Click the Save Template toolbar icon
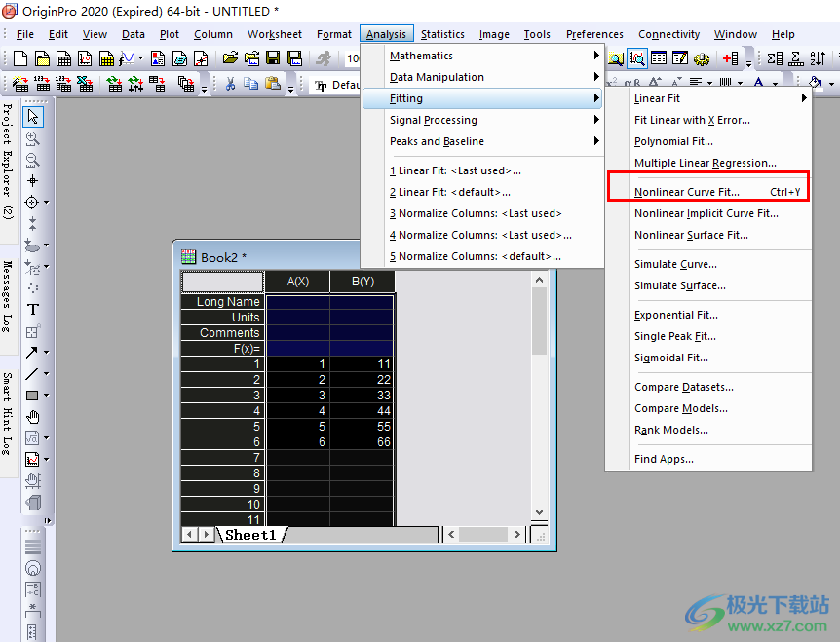The height and width of the screenshot is (642, 840). [x=294, y=58]
